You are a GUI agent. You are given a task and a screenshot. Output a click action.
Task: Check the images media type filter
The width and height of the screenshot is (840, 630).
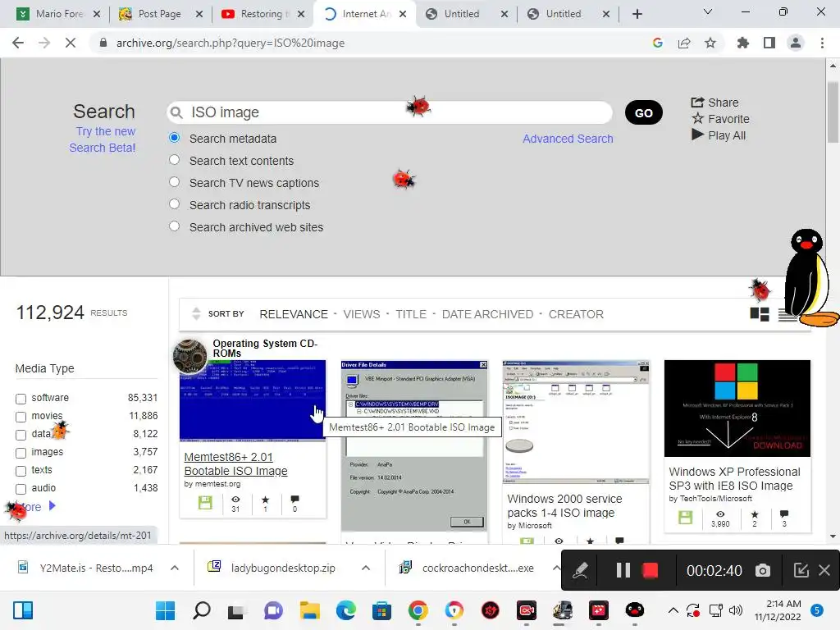tap(21, 453)
